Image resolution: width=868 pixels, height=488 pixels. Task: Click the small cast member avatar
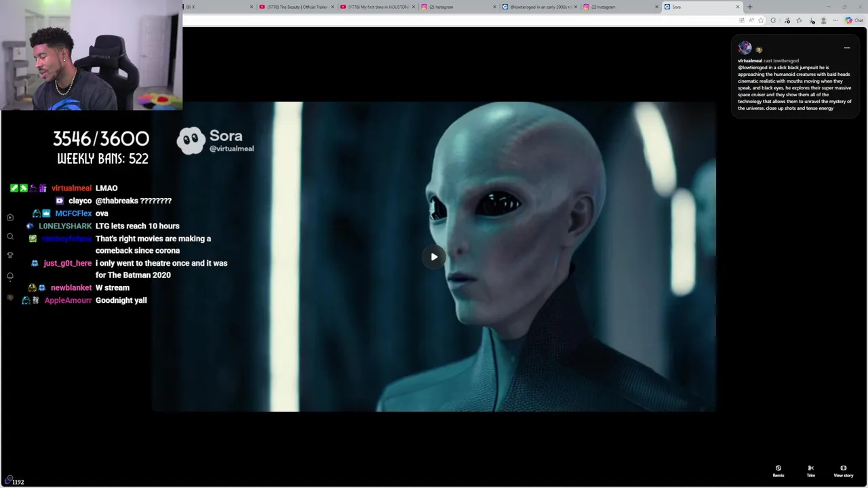pos(759,50)
